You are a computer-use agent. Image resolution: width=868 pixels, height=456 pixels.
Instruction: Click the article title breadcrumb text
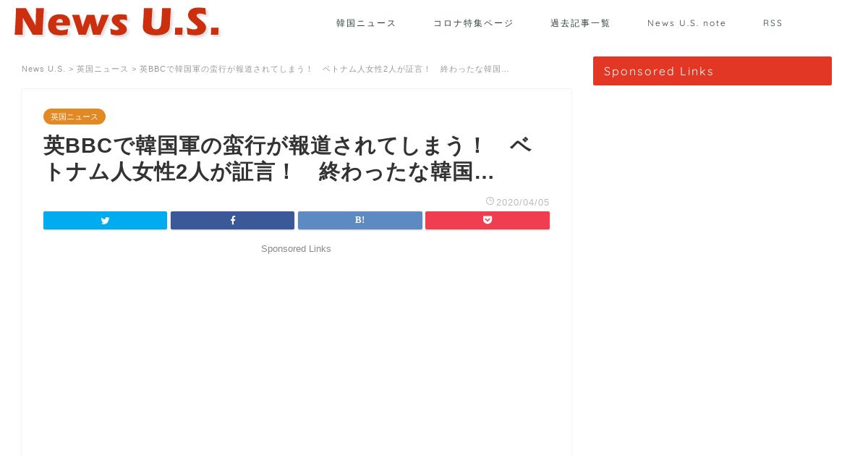324,69
